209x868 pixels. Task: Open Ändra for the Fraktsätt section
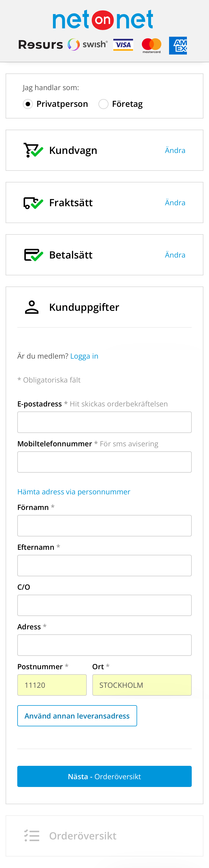[175, 202]
